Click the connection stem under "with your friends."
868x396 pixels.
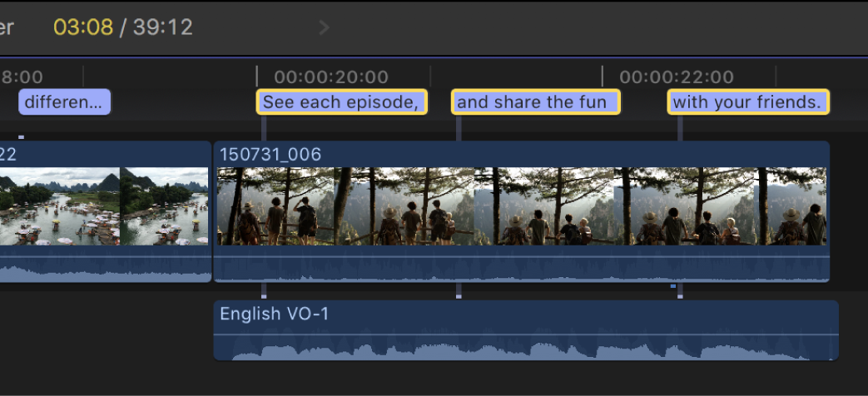681,128
